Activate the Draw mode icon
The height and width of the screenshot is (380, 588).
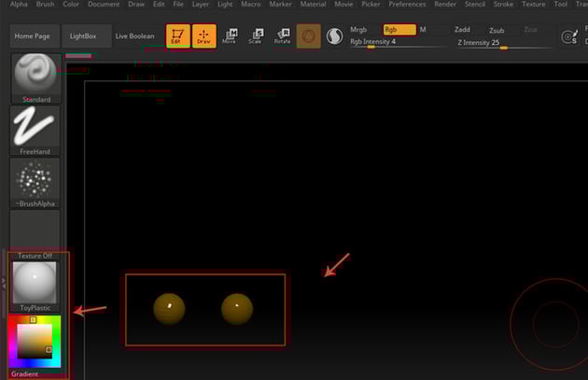(204, 36)
